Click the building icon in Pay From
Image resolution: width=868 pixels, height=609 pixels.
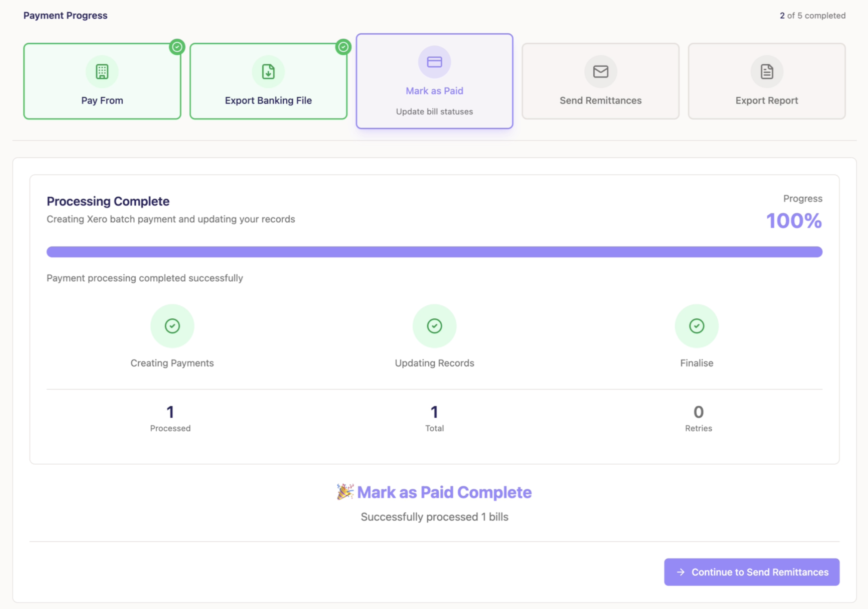click(x=102, y=71)
